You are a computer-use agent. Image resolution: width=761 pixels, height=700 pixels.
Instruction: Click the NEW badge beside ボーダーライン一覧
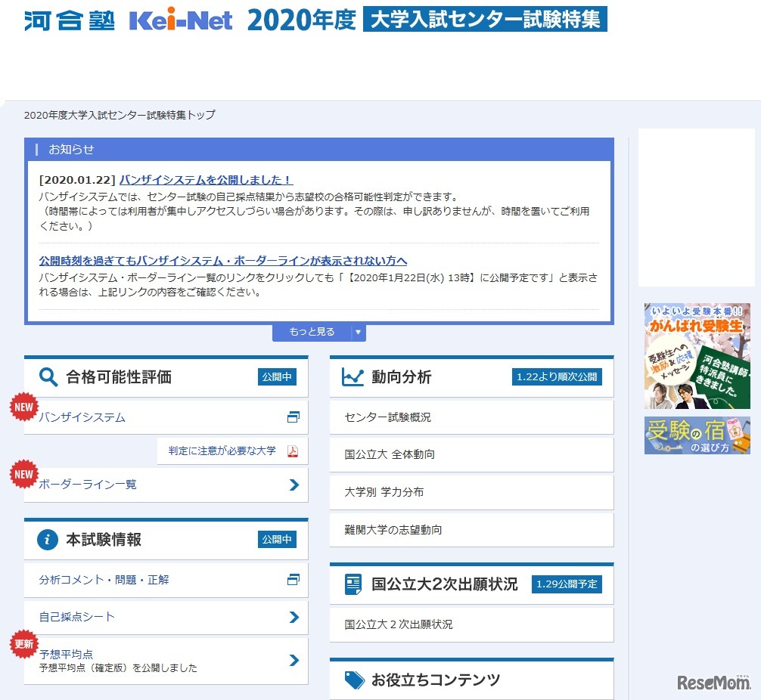[23, 475]
